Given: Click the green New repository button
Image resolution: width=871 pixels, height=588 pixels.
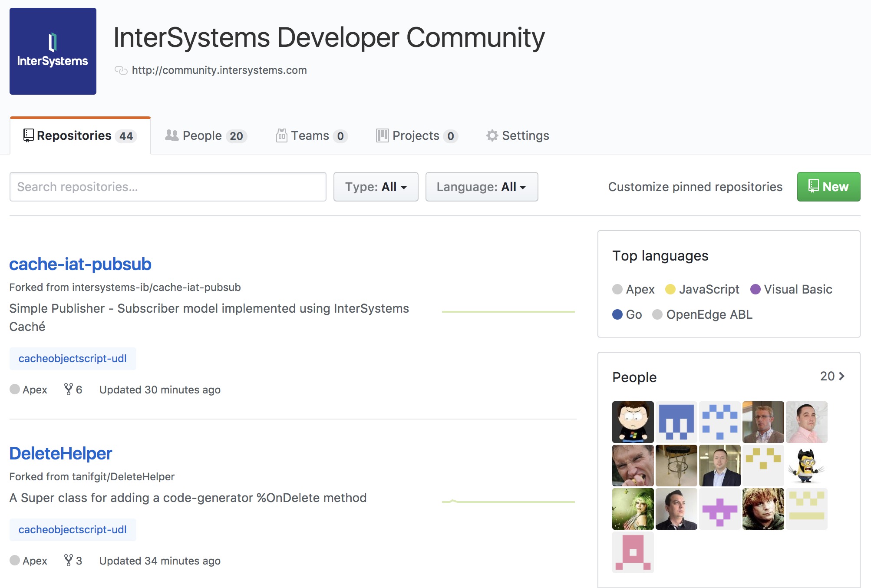Looking at the screenshot, I should (828, 187).
